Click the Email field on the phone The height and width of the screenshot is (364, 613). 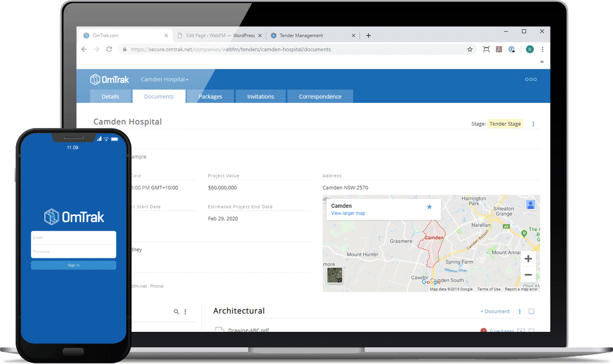point(74,238)
